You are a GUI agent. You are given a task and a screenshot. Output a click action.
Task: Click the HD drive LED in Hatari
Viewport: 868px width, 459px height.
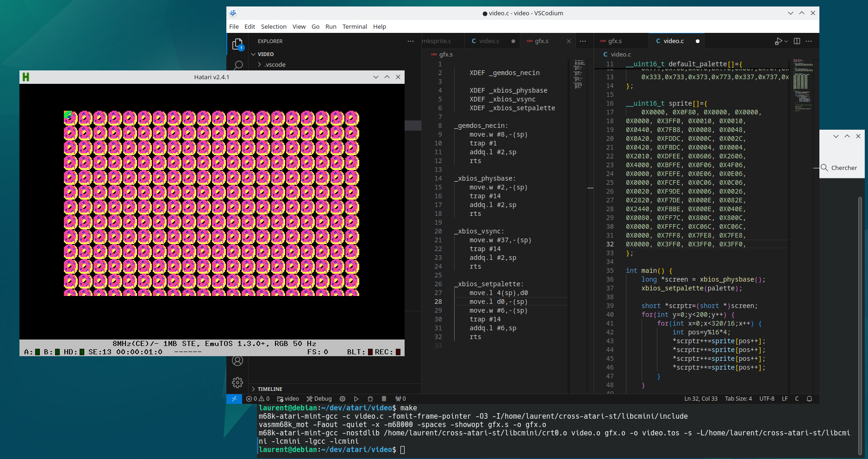(x=82, y=352)
